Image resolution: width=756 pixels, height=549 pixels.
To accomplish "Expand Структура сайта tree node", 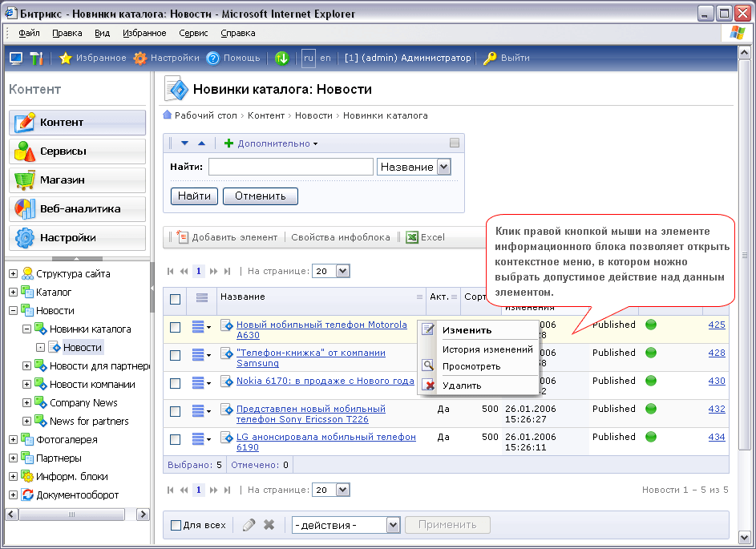I will 13,274.
